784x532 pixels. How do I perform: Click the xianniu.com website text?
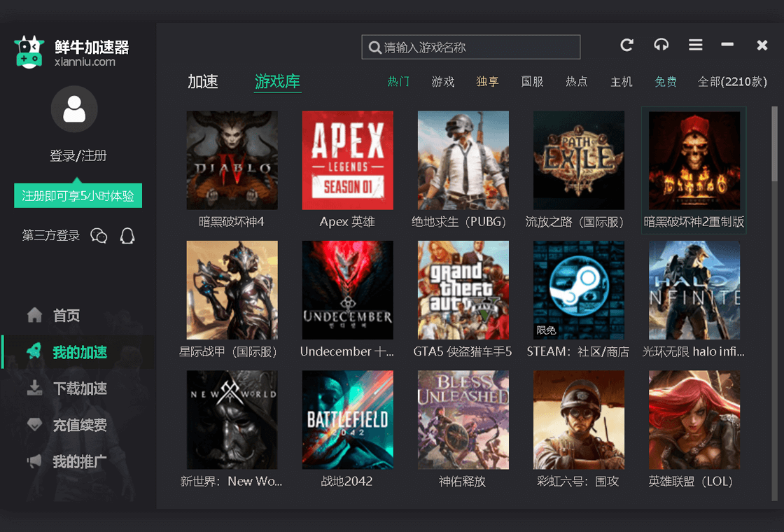tap(85, 62)
